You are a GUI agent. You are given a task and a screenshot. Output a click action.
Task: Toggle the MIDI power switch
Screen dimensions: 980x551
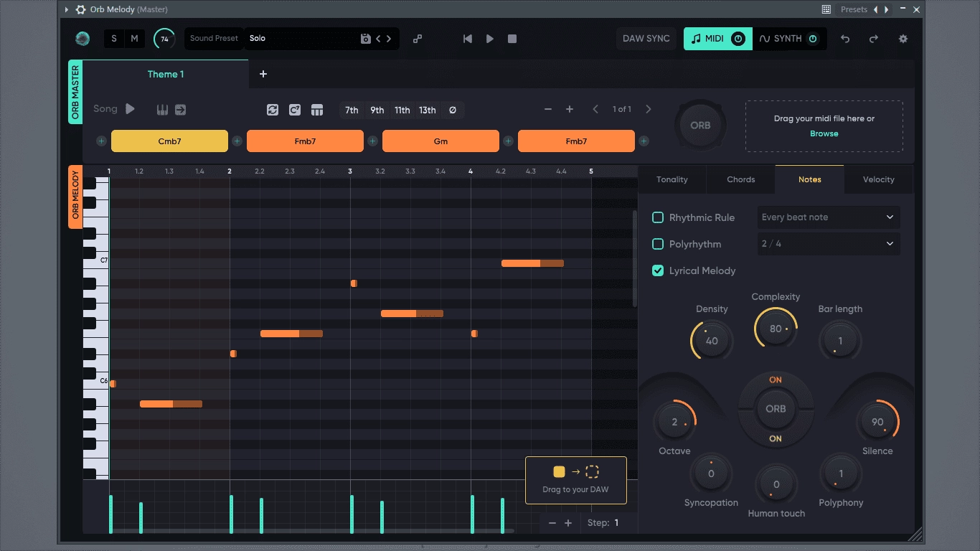(x=738, y=39)
